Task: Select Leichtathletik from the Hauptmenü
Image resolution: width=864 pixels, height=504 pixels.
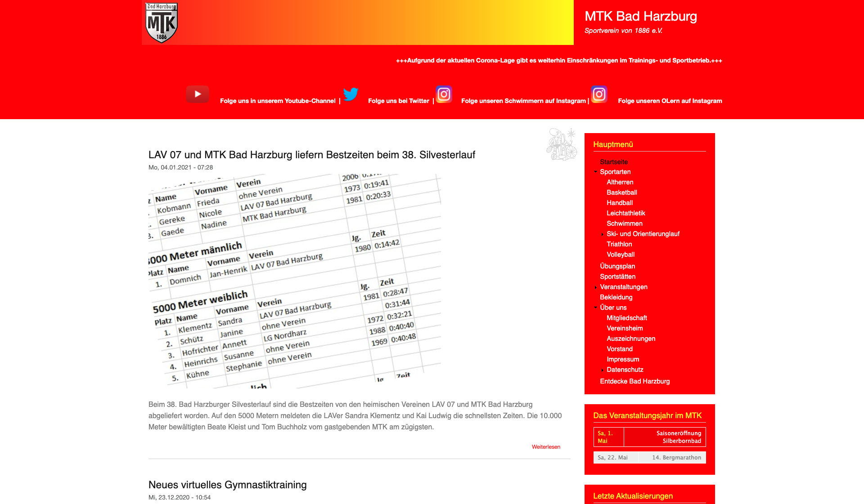Action: point(626,213)
